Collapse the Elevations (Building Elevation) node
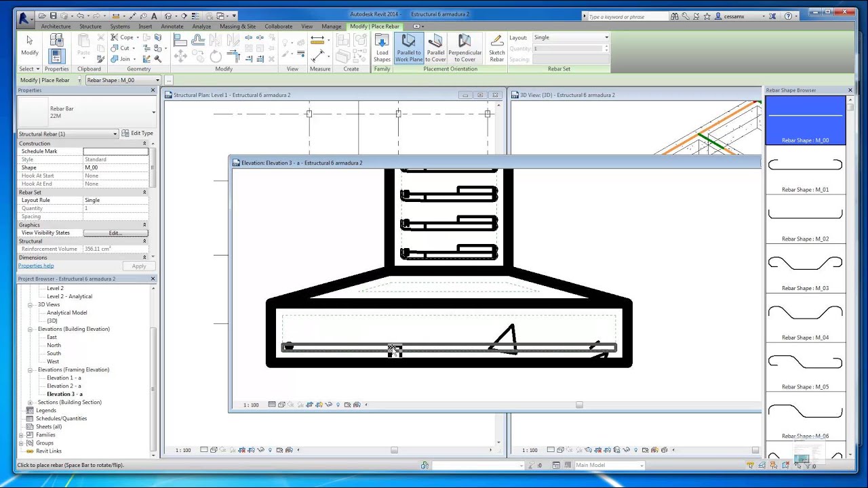Image resolution: width=868 pixels, height=488 pixels. (30, 329)
